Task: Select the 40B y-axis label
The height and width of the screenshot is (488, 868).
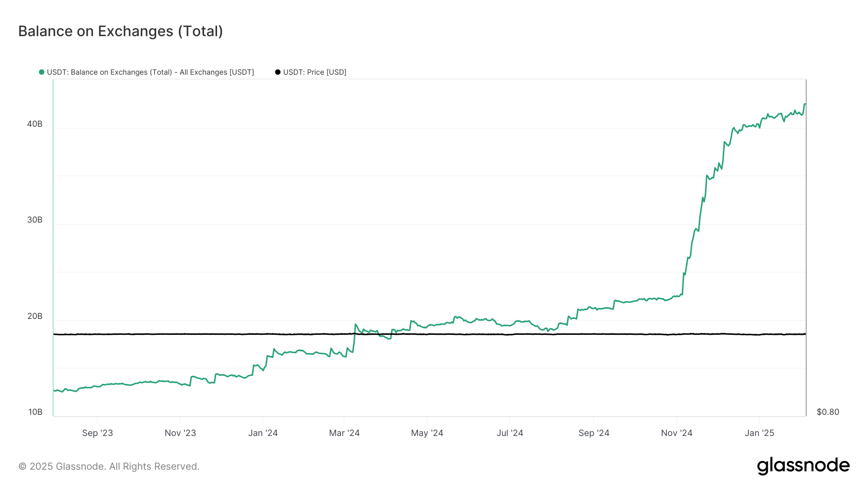Action: 35,124
